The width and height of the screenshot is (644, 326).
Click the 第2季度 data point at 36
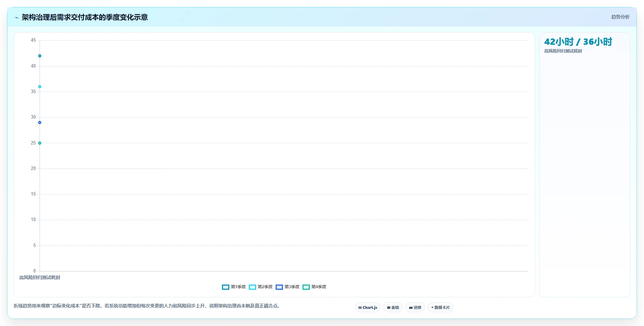pos(40,87)
